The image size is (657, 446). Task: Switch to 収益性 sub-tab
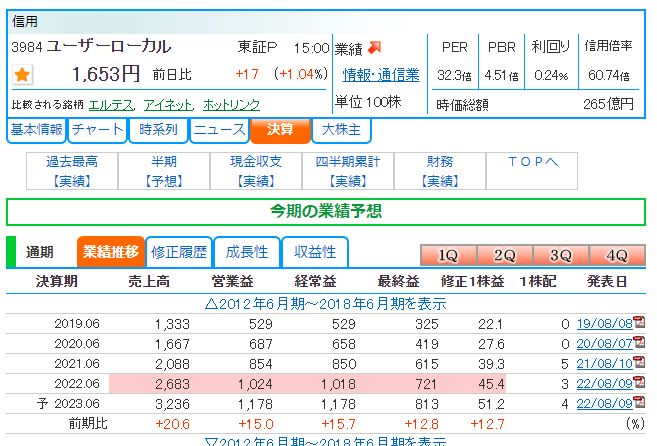315,252
